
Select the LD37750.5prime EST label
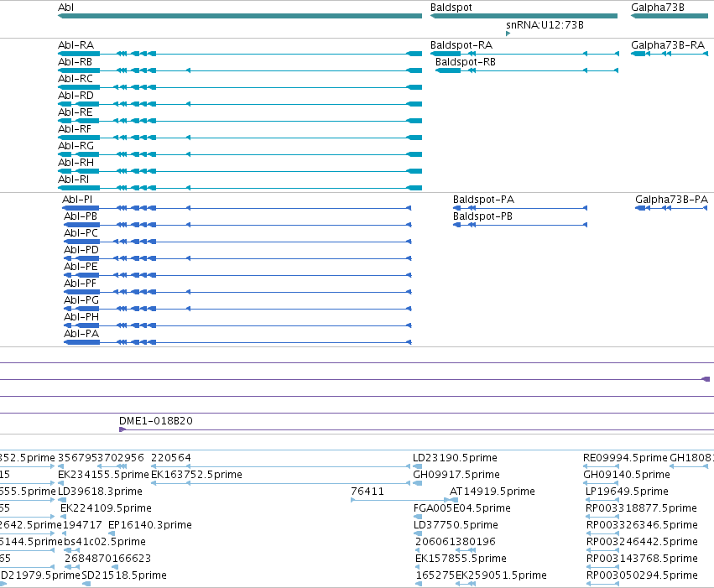click(x=456, y=525)
